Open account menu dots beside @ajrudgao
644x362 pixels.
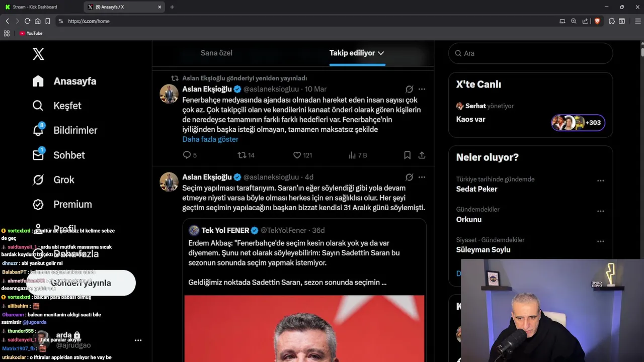click(x=138, y=340)
